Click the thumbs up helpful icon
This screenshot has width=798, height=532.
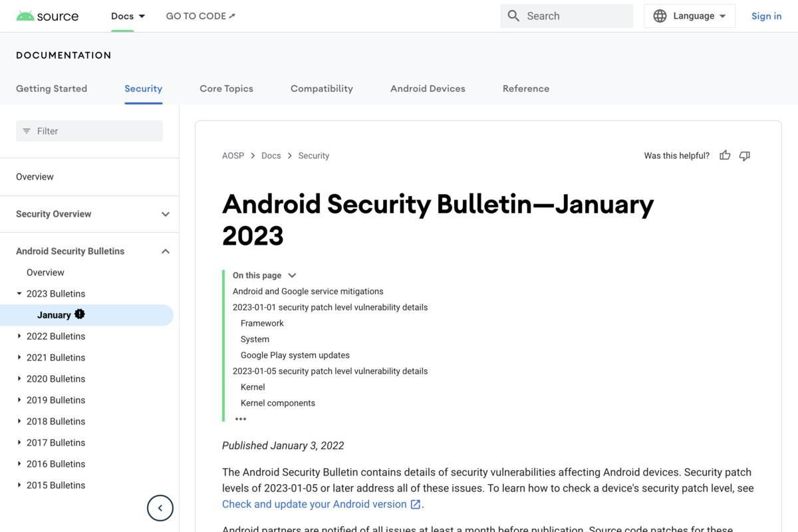pyautogui.click(x=725, y=156)
